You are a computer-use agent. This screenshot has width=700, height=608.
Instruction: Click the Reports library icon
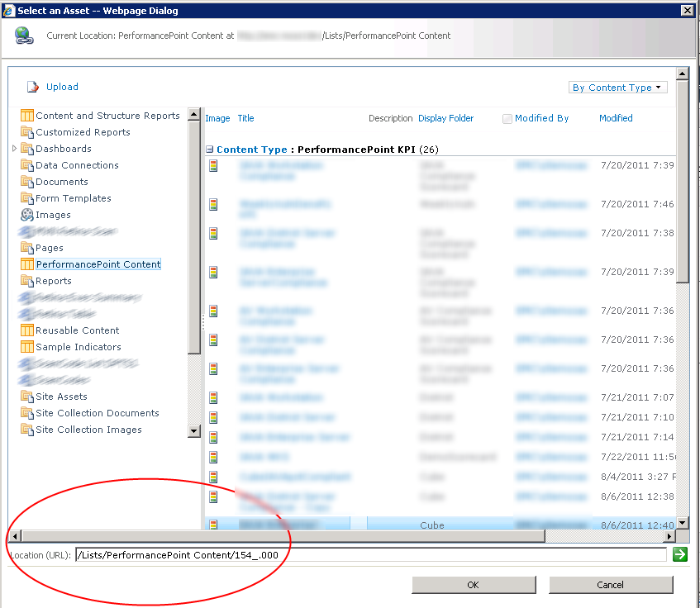pos(26,281)
